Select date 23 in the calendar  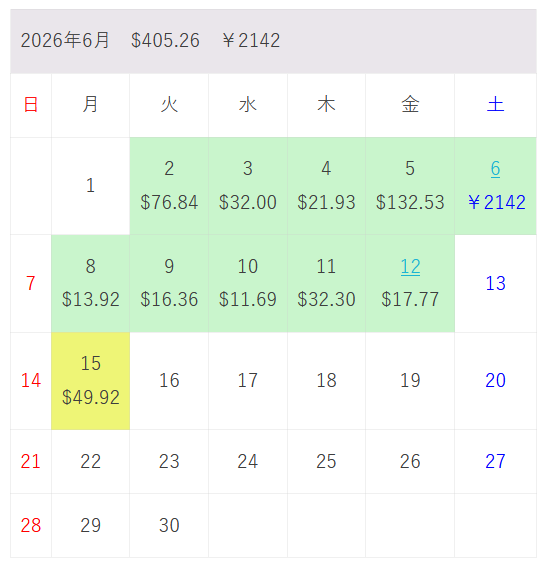[x=169, y=461]
